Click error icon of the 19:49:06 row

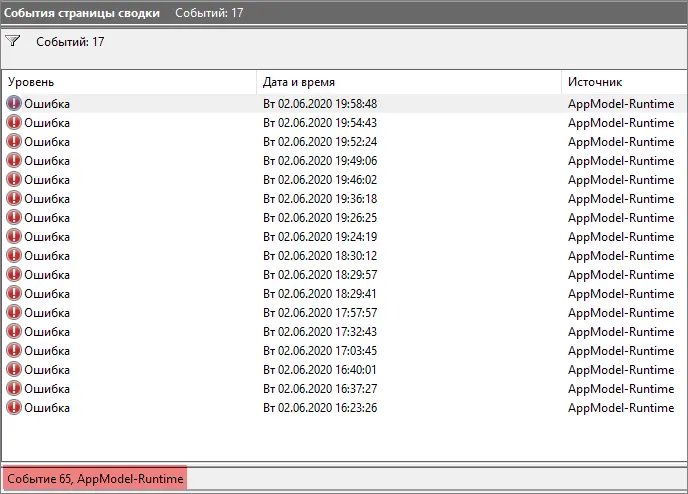point(14,160)
